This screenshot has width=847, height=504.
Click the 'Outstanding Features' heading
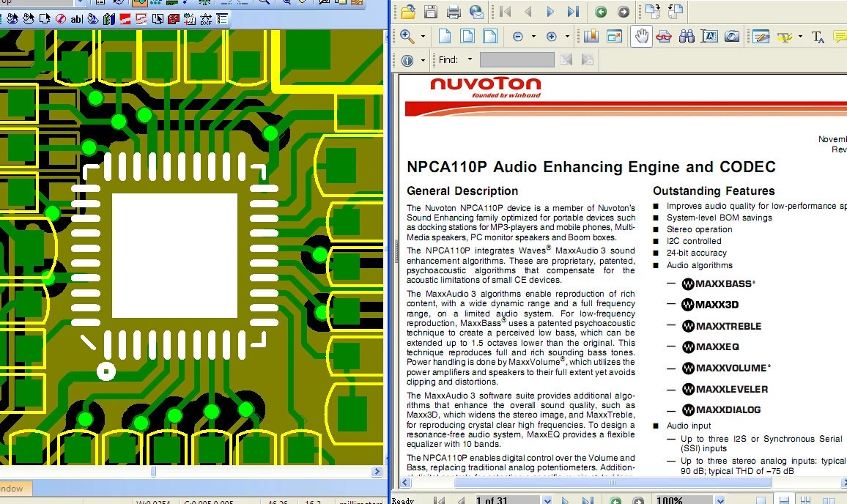pyautogui.click(x=714, y=190)
